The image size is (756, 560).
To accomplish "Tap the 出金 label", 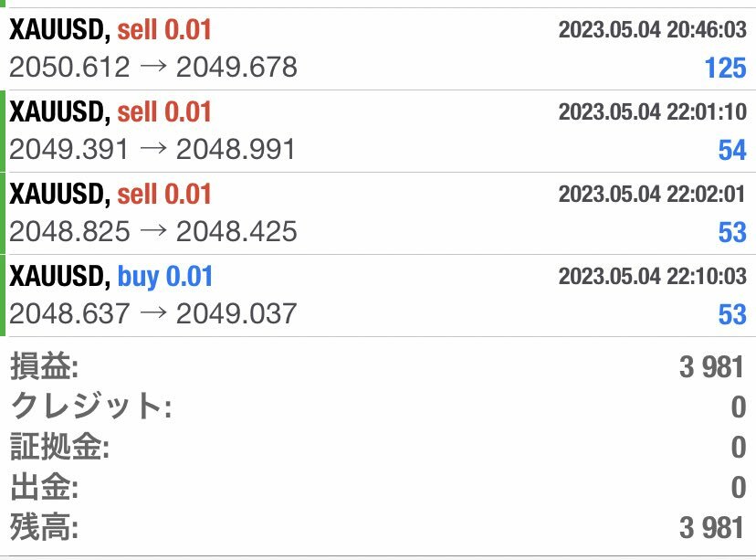I will [44, 488].
